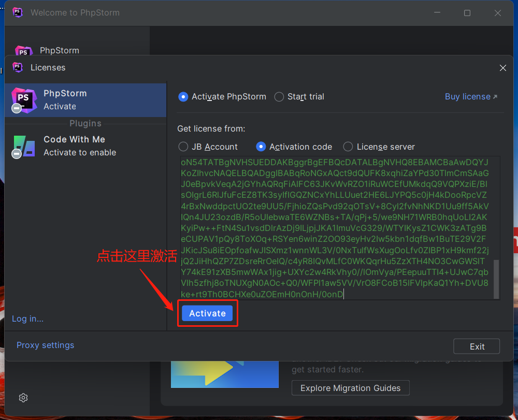This screenshot has width=518, height=420.
Task: Open the Buy license link
Action: point(471,97)
